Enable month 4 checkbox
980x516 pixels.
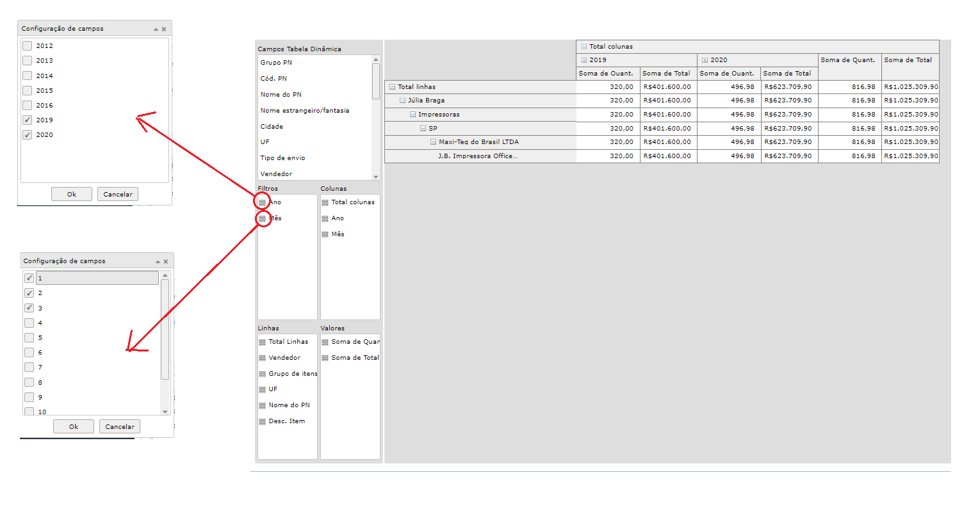(x=29, y=323)
